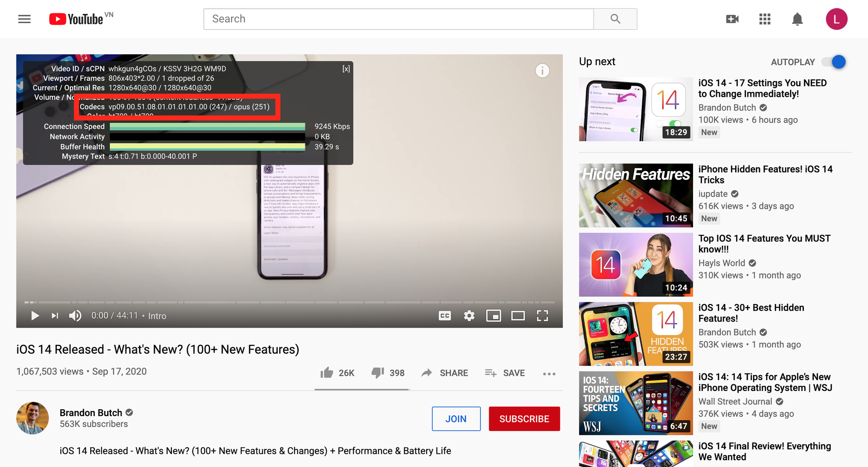Open notifications via the bell icon
The image size is (868, 467).
797,19
